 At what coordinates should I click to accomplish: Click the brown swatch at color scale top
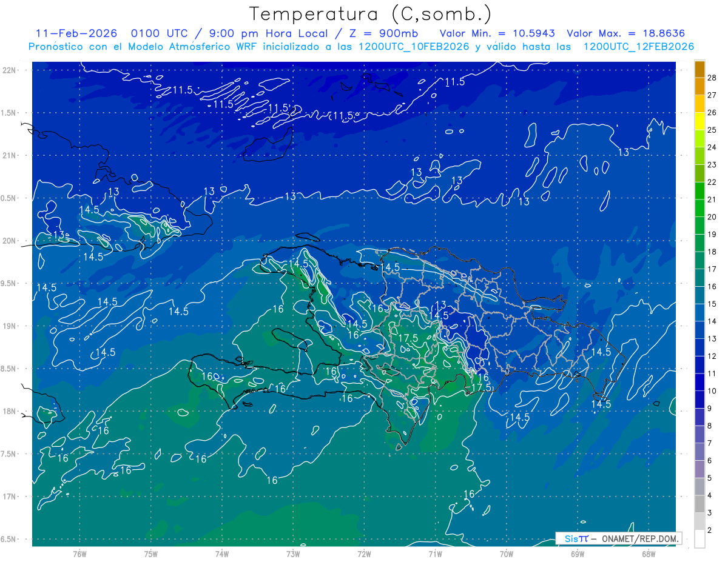[x=699, y=69]
